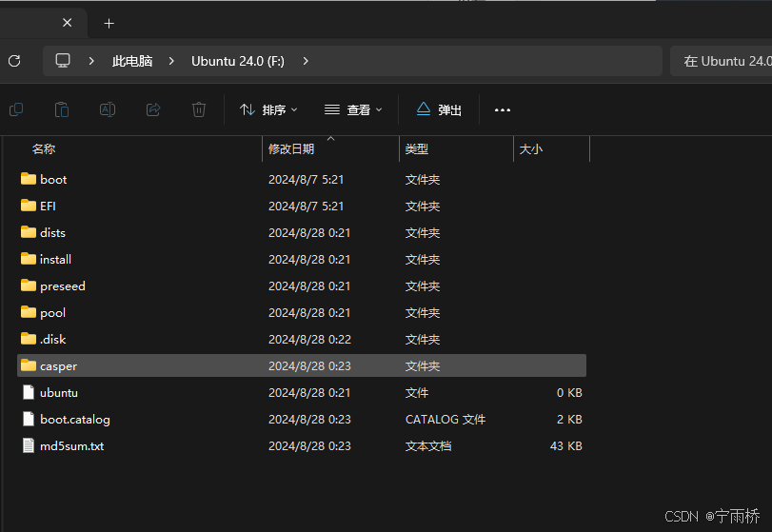Expand the chevron after Ubuntu 24.0 (F:)
This screenshot has width=772, height=532.
[x=306, y=61]
